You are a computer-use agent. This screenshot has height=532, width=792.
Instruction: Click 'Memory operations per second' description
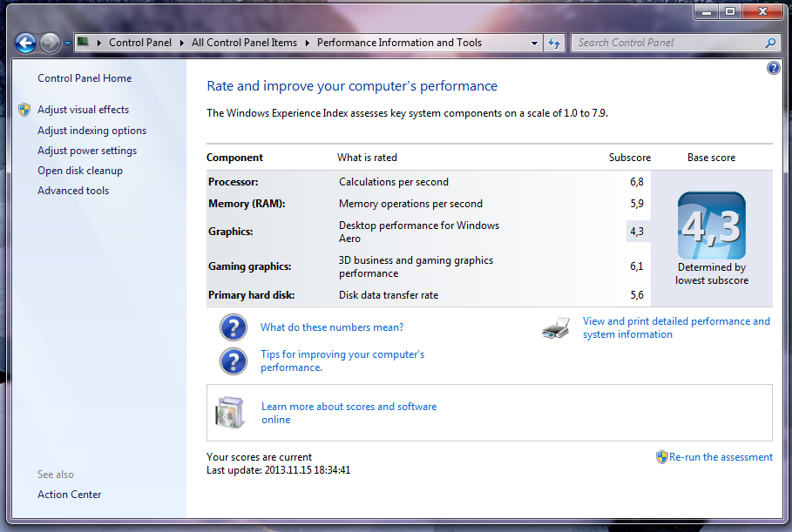point(410,204)
